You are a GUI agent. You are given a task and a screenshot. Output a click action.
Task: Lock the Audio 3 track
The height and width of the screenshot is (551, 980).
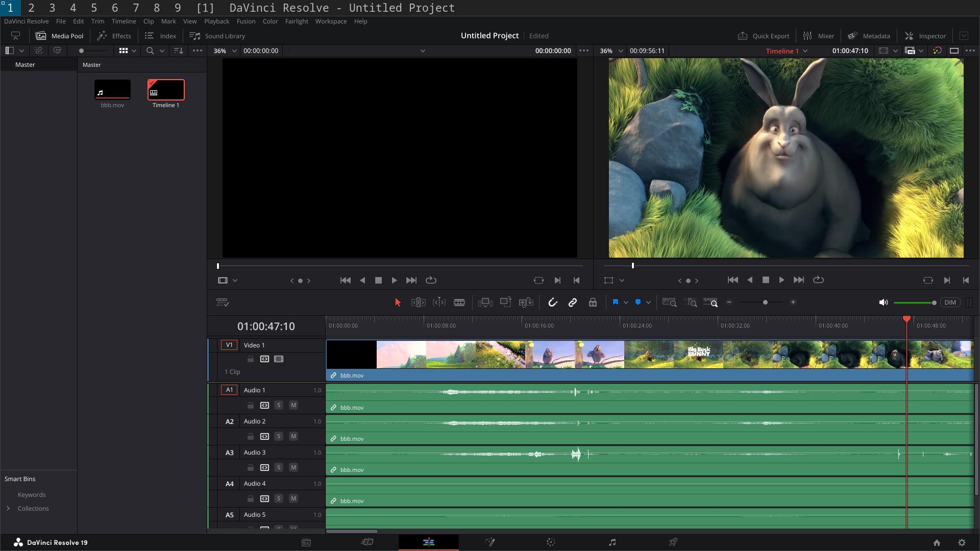click(x=251, y=467)
